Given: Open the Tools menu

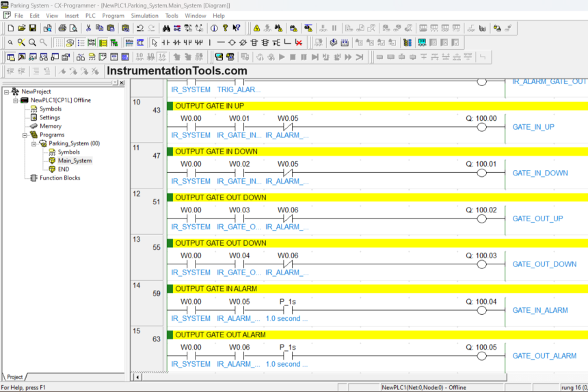Looking at the screenshot, I should click(172, 16).
